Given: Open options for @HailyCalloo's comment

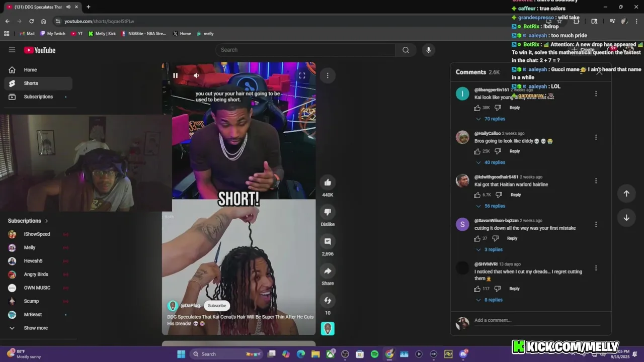Looking at the screenshot, I should click(x=596, y=137).
